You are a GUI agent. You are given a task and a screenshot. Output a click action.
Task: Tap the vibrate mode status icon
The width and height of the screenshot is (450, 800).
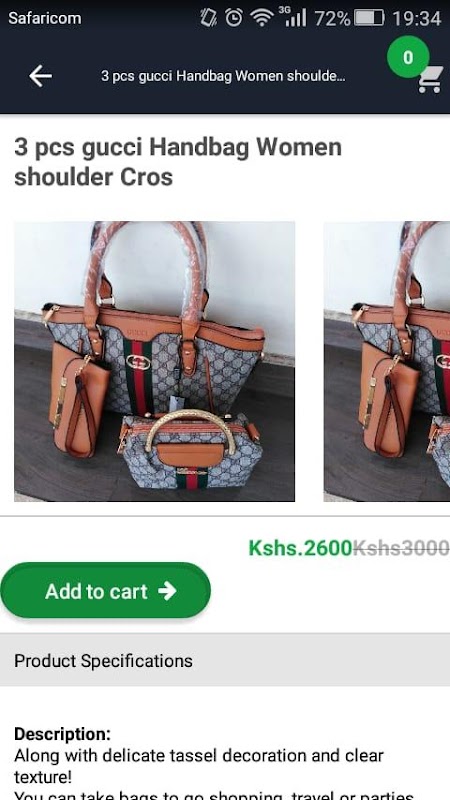click(209, 18)
